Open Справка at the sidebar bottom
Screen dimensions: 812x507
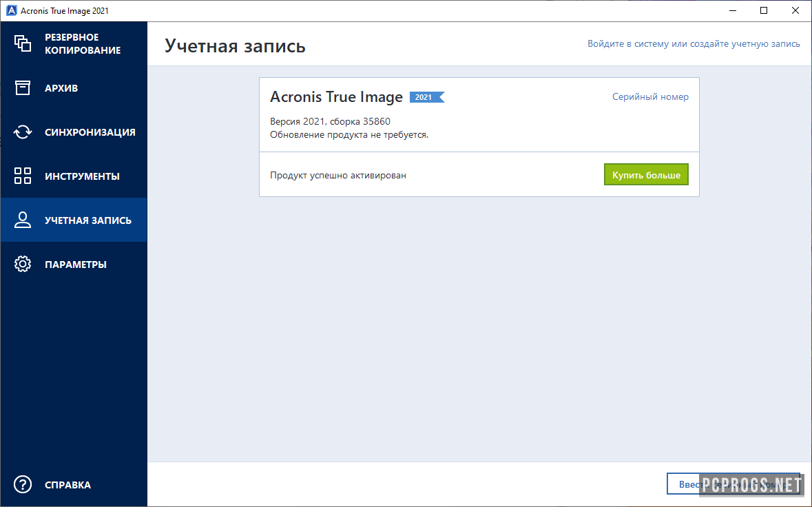pyautogui.click(x=74, y=485)
